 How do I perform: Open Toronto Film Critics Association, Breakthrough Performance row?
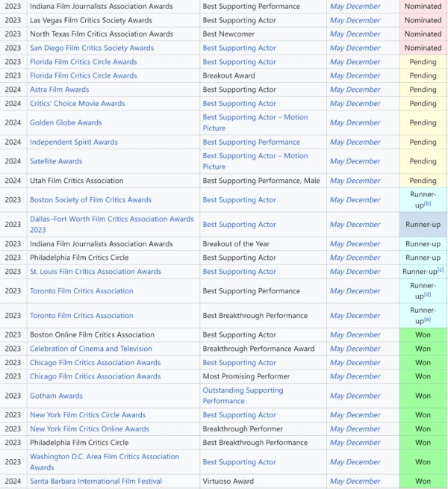(81, 315)
